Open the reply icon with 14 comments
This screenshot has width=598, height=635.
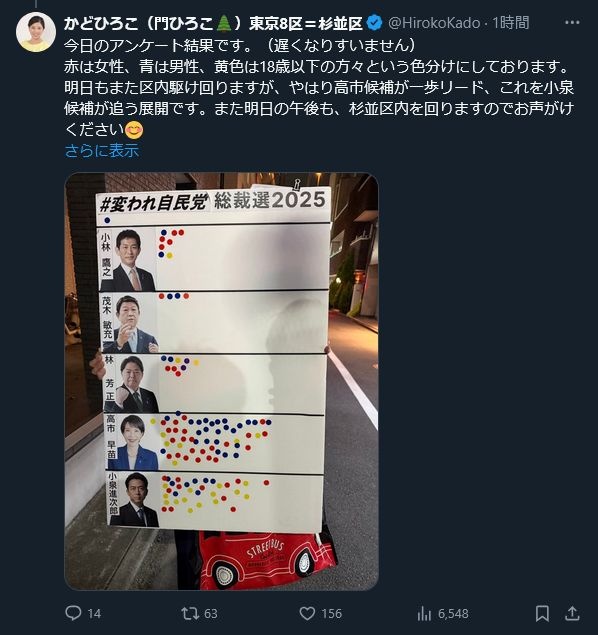[73, 613]
